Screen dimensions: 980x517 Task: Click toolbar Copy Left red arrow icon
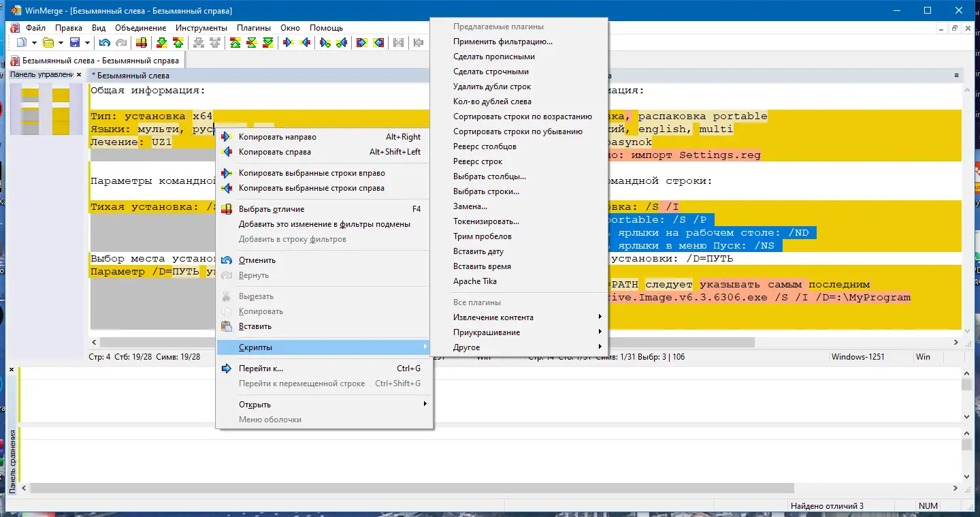pos(305,43)
